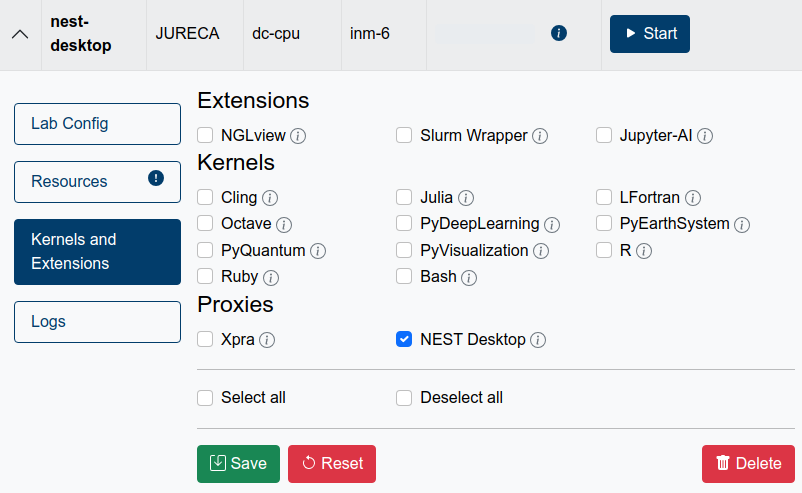The image size is (802, 493).
Task: Click the info icon next to Slurm Wrapper
Action: [x=540, y=136]
